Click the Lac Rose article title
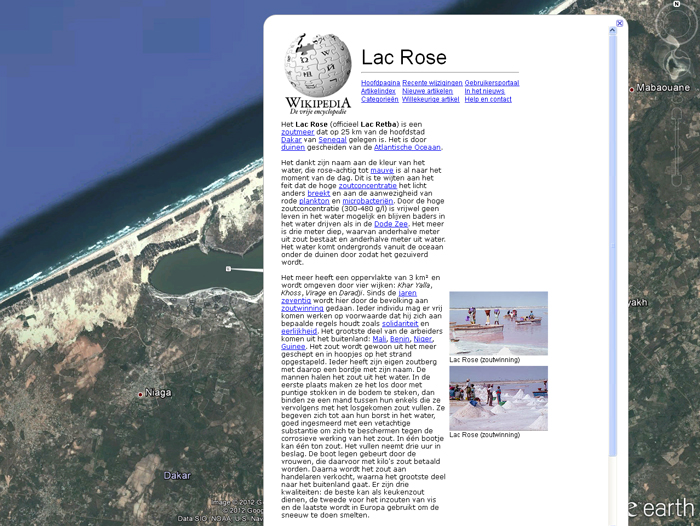Image resolution: width=700 pixels, height=526 pixels. click(x=404, y=57)
